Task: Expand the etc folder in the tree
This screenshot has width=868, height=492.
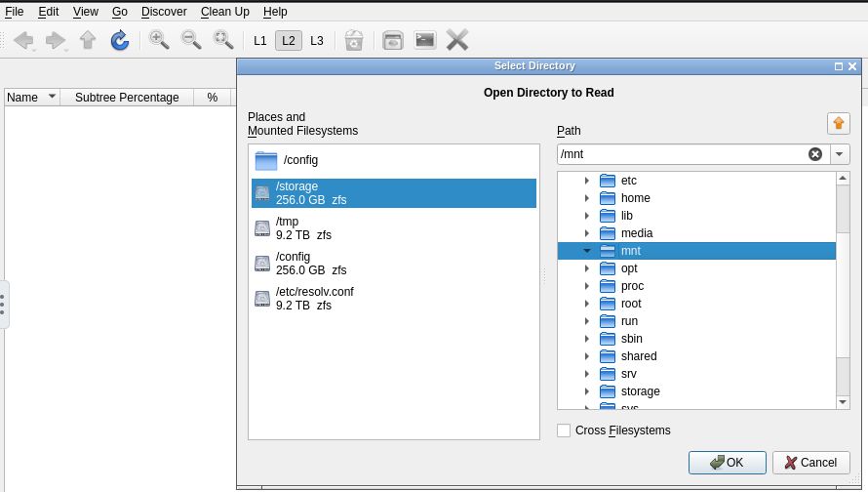Action: [x=587, y=181]
